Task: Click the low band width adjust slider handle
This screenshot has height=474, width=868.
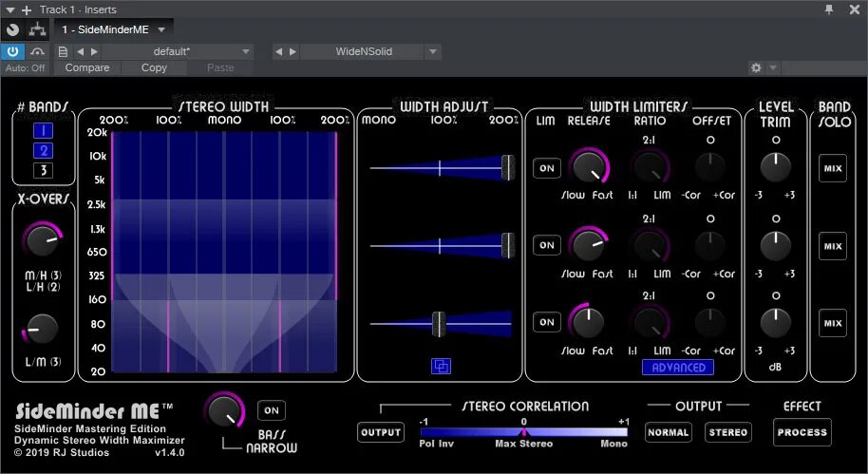Action: [x=439, y=324]
